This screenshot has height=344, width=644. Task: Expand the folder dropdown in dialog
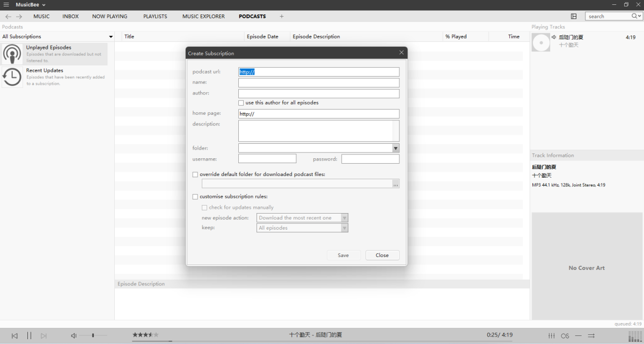(x=396, y=148)
